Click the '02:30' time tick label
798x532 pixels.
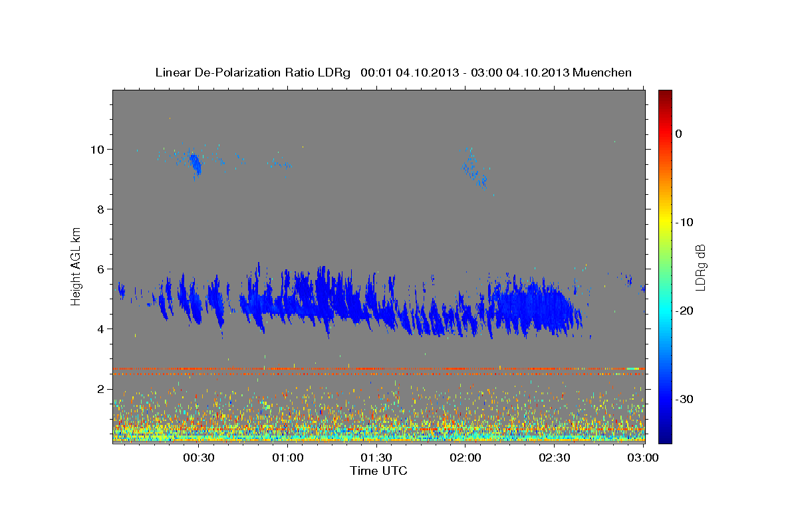pyautogui.click(x=554, y=458)
